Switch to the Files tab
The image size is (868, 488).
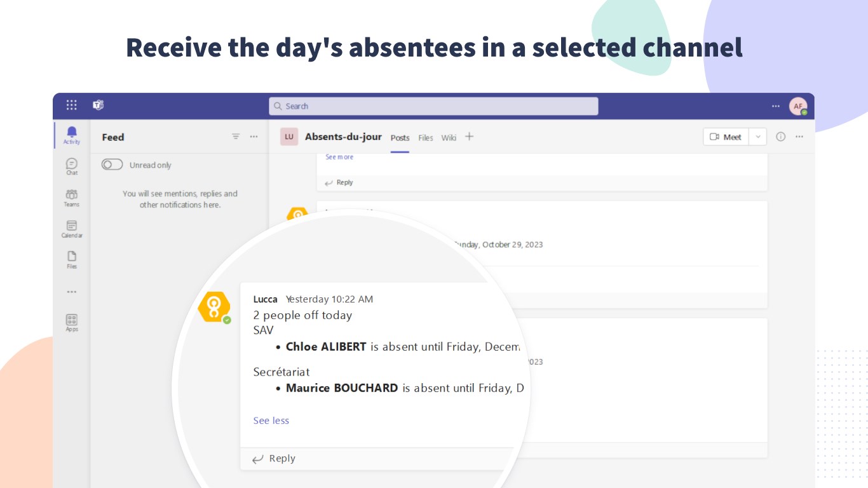coord(426,138)
